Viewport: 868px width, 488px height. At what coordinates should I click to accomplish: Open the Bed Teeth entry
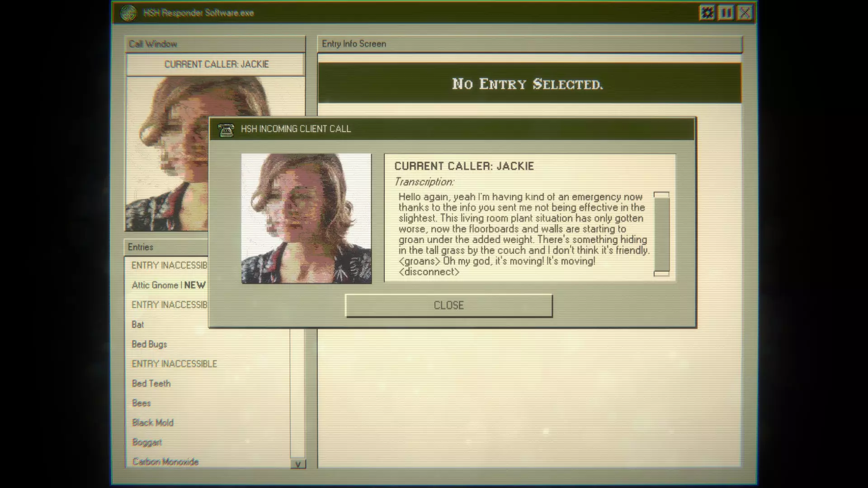(x=151, y=384)
